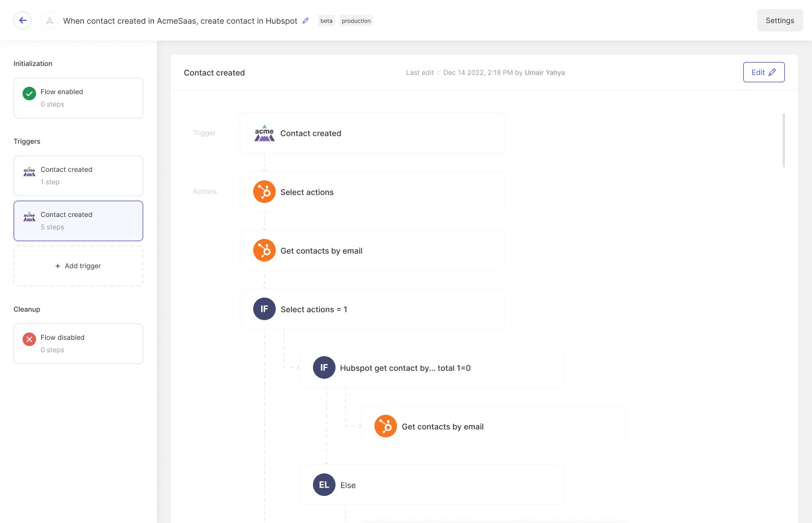Click HubSpot icon on first Get contacts by email
Screen dimensions: 812x523
pyautogui.click(x=264, y=250)
